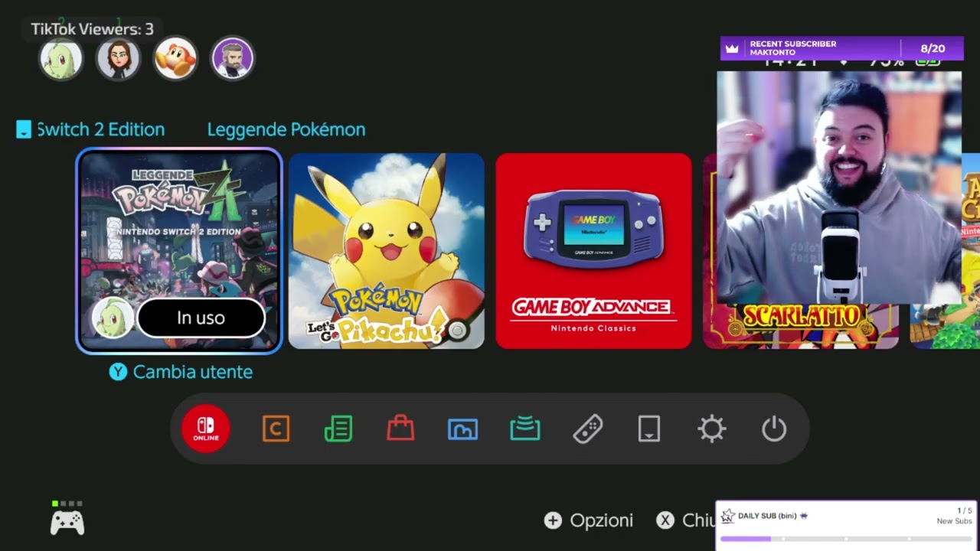
Task: Click Cambia utente label
Action: click(193, 372)
